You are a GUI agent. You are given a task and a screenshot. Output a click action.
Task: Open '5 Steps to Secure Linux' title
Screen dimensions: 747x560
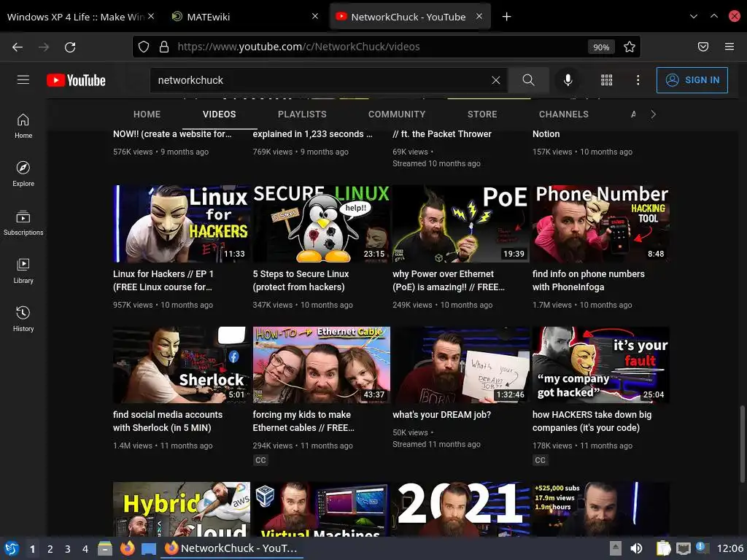(301, 281)
